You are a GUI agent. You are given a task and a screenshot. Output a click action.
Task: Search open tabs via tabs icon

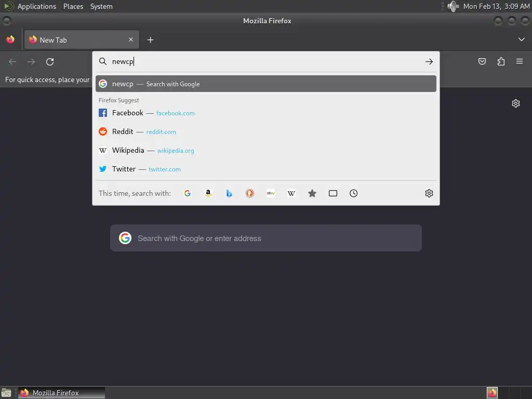333,193
